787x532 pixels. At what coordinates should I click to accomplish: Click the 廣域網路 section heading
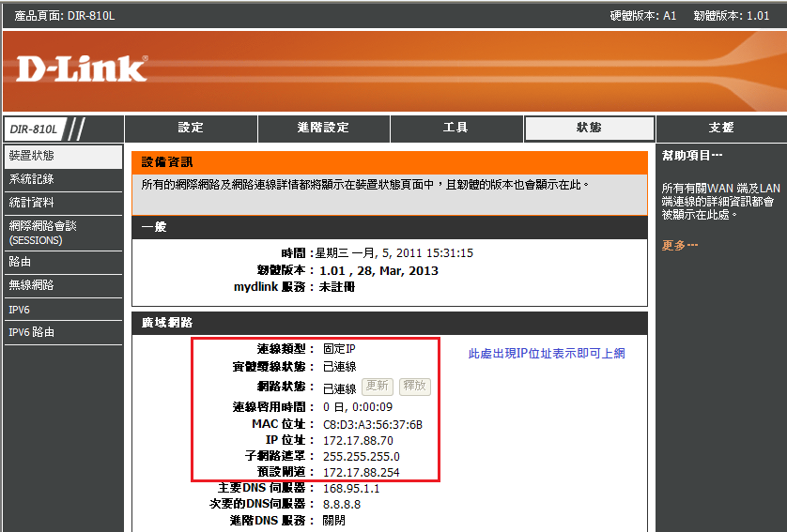[167, 323]
